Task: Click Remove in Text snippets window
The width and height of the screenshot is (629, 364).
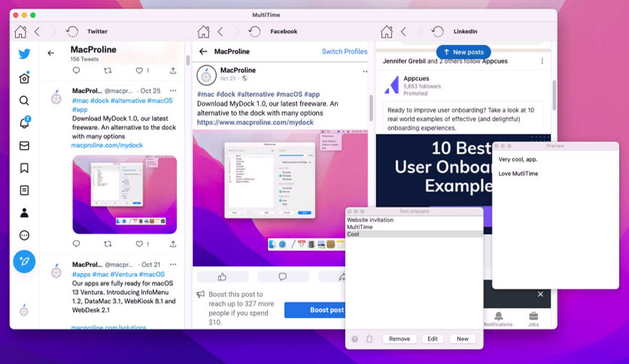Action: [x=400, y=338]
